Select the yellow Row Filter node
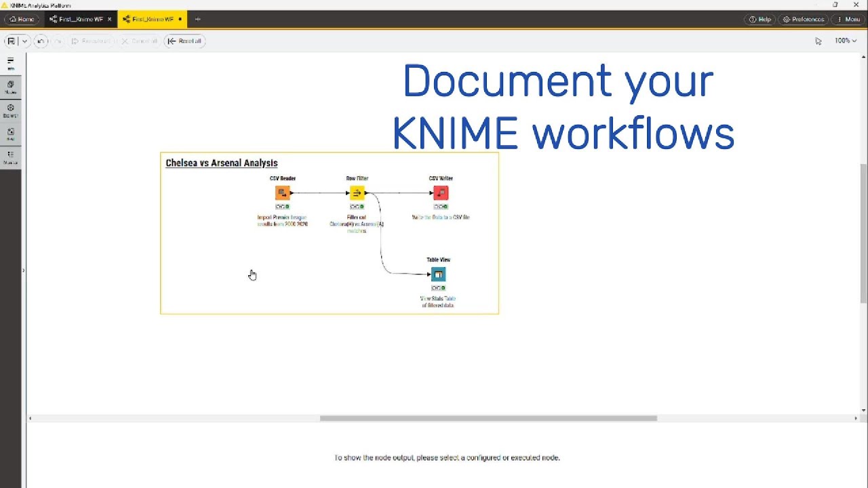 (357, 193)
